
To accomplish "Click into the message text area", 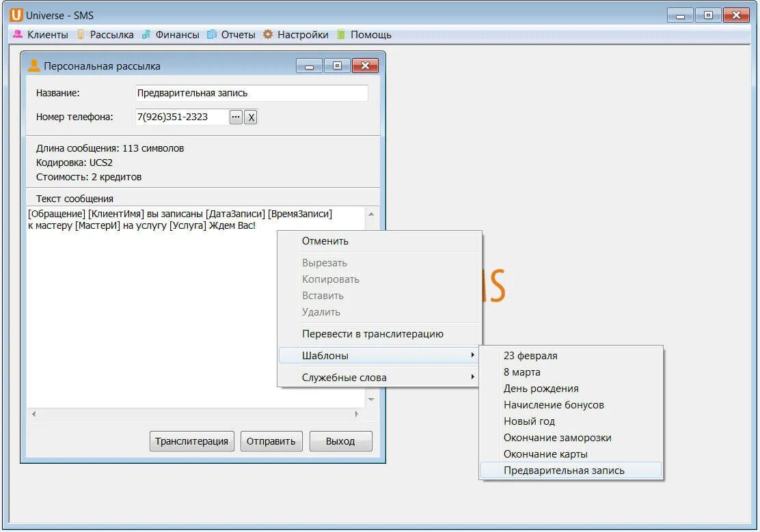I will pyautogui.click(x=195, y=307).
